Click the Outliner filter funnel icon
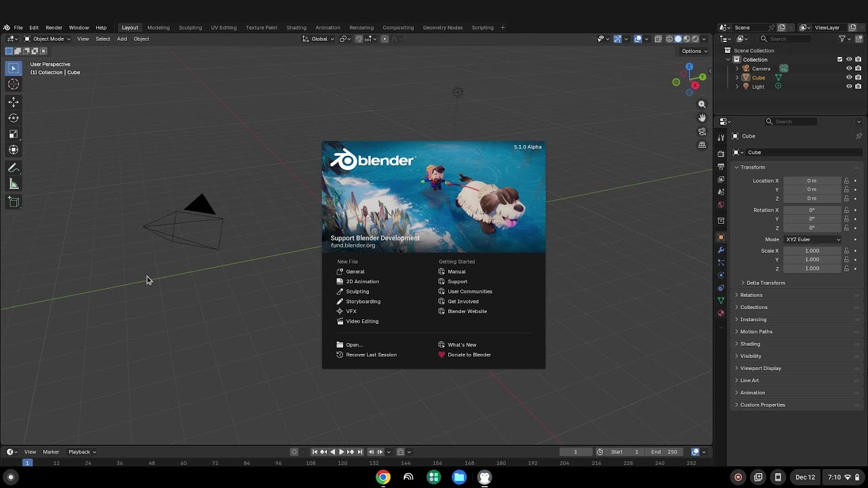 [x=844, y=39]
